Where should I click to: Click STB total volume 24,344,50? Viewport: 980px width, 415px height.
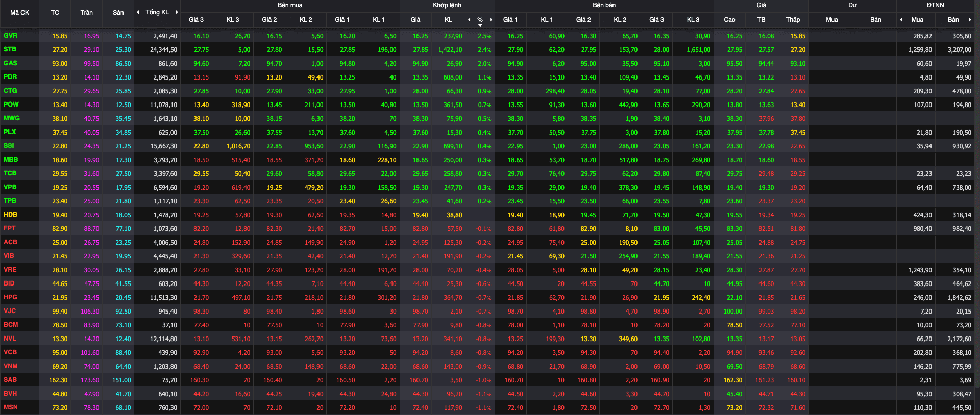[x=163, y=50]
